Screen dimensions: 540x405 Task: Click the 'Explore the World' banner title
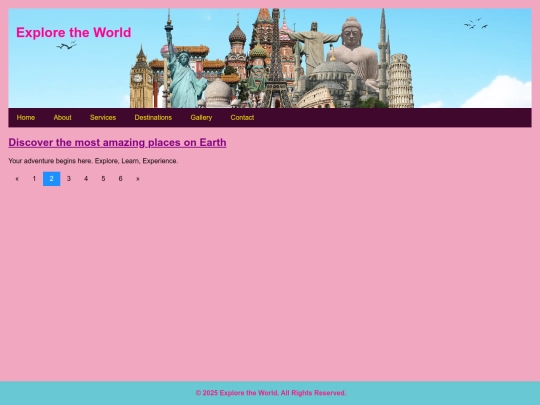tap(74, 33)
